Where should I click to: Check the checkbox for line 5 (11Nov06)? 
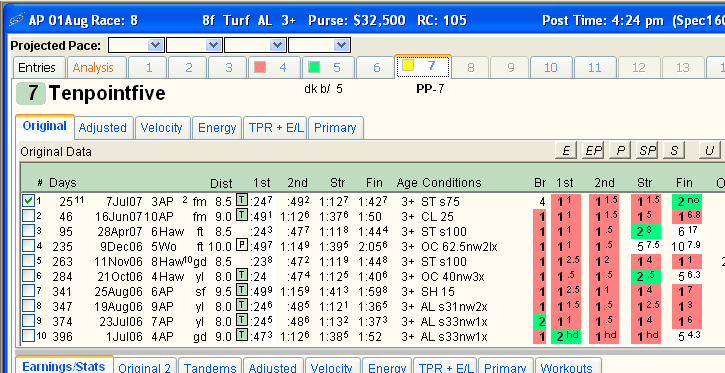coord(29,261)
